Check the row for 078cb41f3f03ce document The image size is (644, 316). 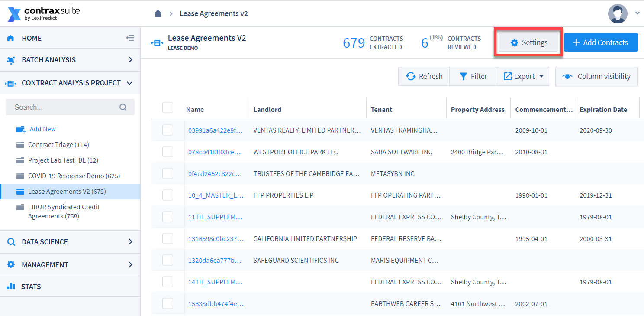pos(167,152)
